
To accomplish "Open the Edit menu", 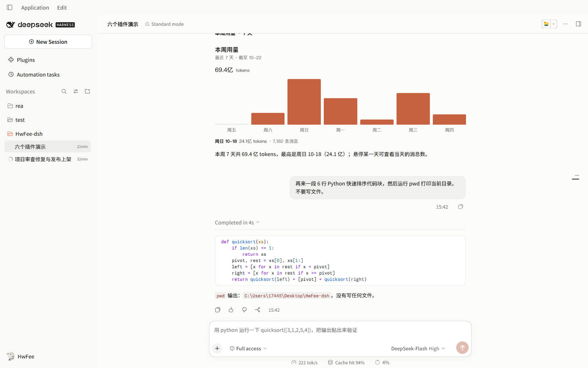I will [62, 7].
